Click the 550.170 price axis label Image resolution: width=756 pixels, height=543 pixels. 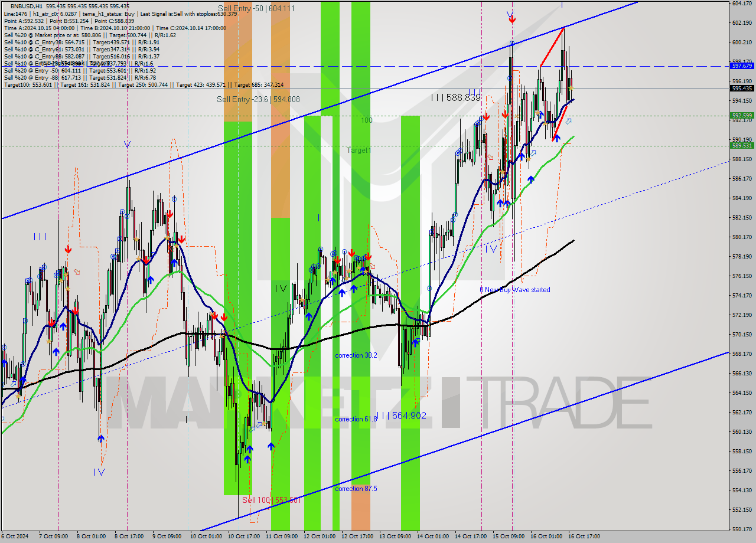[742, 529]
